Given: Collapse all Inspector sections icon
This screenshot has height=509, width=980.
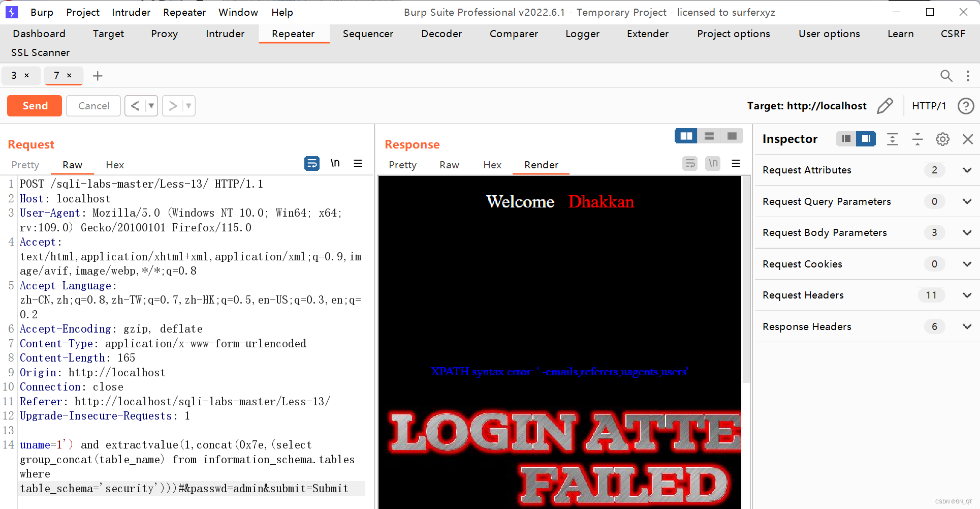Looking at the screenshot, I should pos(918,139).
